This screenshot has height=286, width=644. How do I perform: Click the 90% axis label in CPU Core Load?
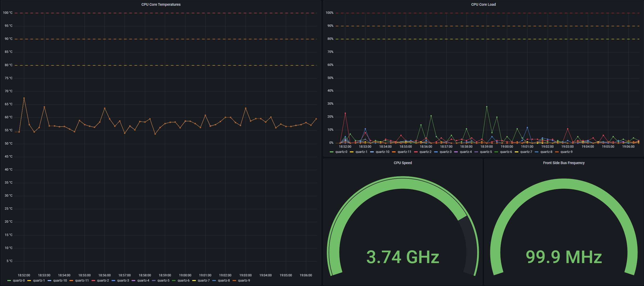(x=330, y=26)
